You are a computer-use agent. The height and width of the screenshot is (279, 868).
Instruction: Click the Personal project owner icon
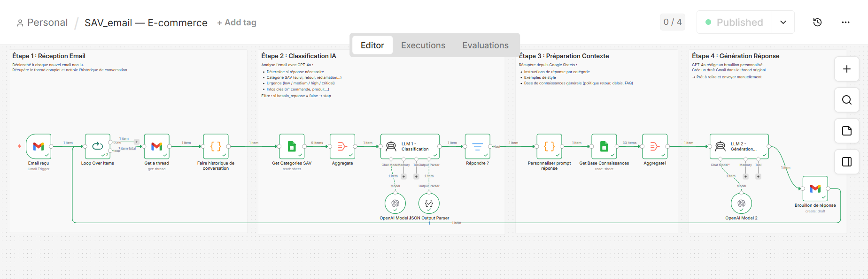coord(20,23)
